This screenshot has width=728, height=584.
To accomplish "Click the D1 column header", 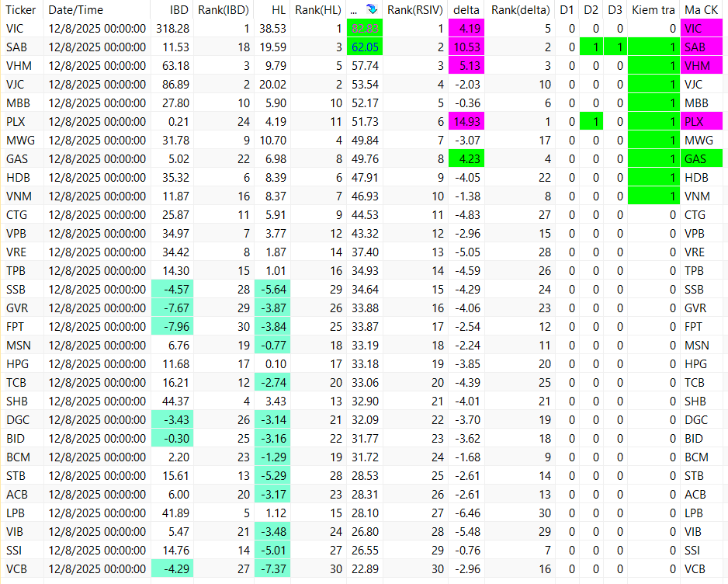I will point(567,10).
